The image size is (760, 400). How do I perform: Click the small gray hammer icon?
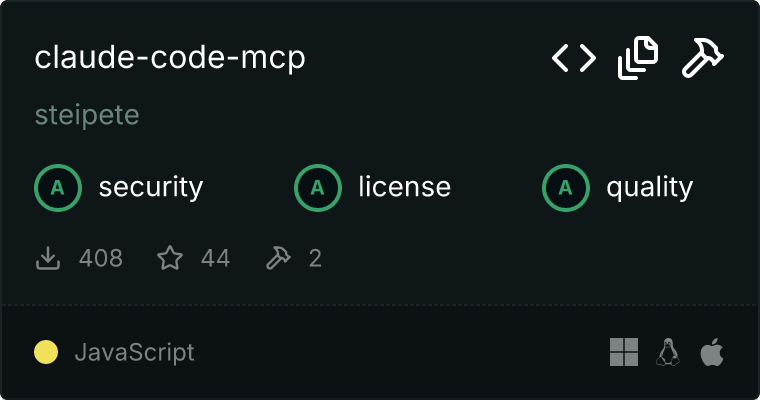pyautogui.click(x=278, y=257)
